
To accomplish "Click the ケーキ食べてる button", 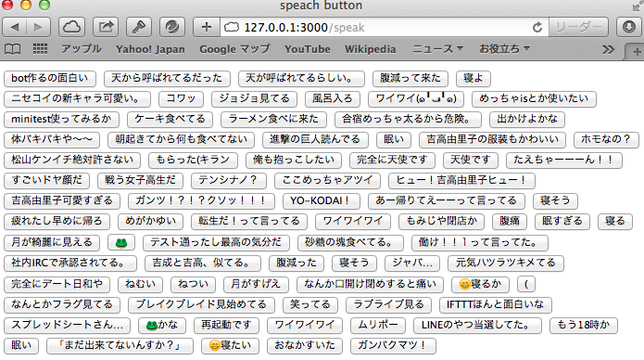I will (x=170, y=120).
